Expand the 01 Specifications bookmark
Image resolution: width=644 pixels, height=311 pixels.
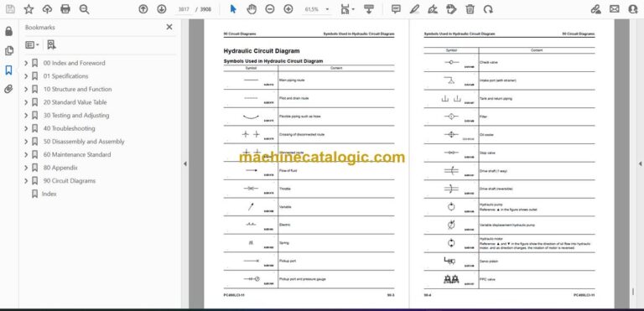click(x=26, y=76)
